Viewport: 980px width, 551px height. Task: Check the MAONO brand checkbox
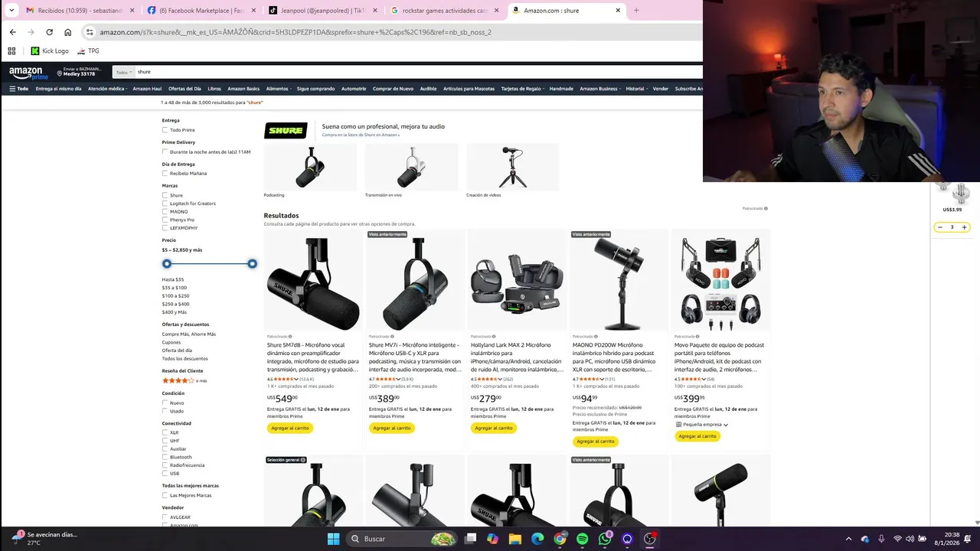[165, 211]
